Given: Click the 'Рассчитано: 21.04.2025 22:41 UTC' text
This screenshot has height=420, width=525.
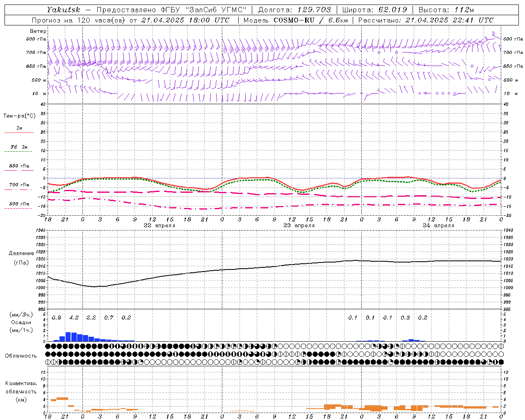Looking at the screenshot, I should 426,20.
